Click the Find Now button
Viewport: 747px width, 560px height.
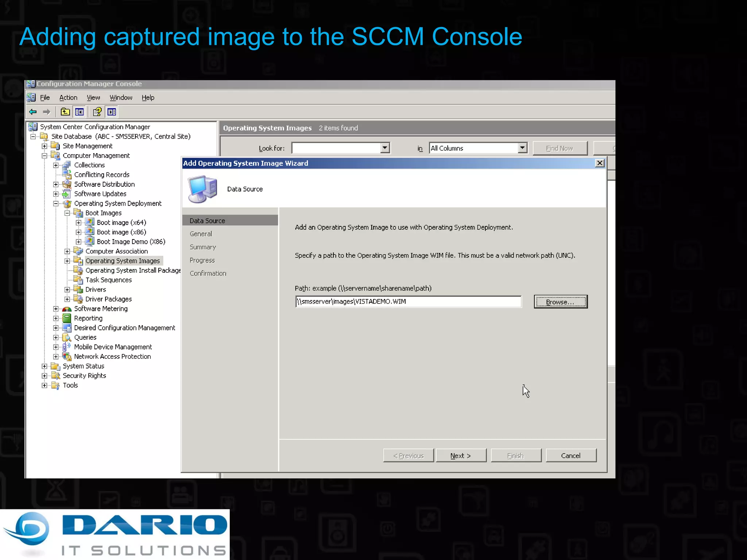560,148
